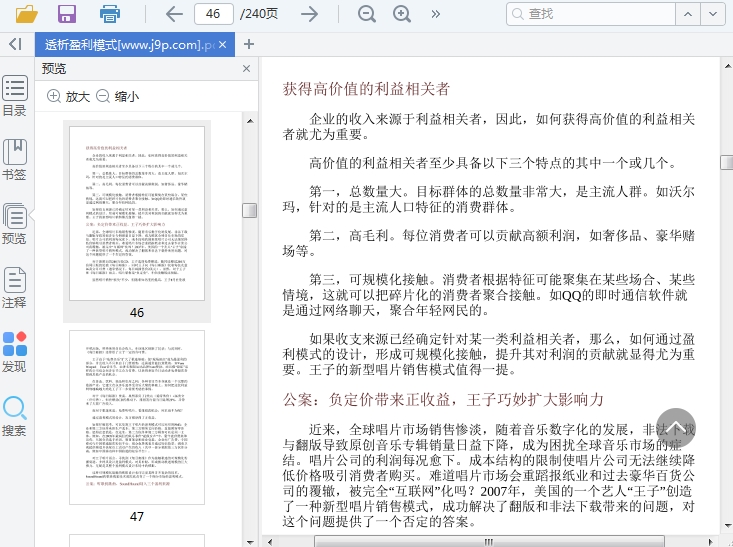733x547 pixels.
Task: Zoom in using the toolbar magnifier plus
Action: click(402, 14)
